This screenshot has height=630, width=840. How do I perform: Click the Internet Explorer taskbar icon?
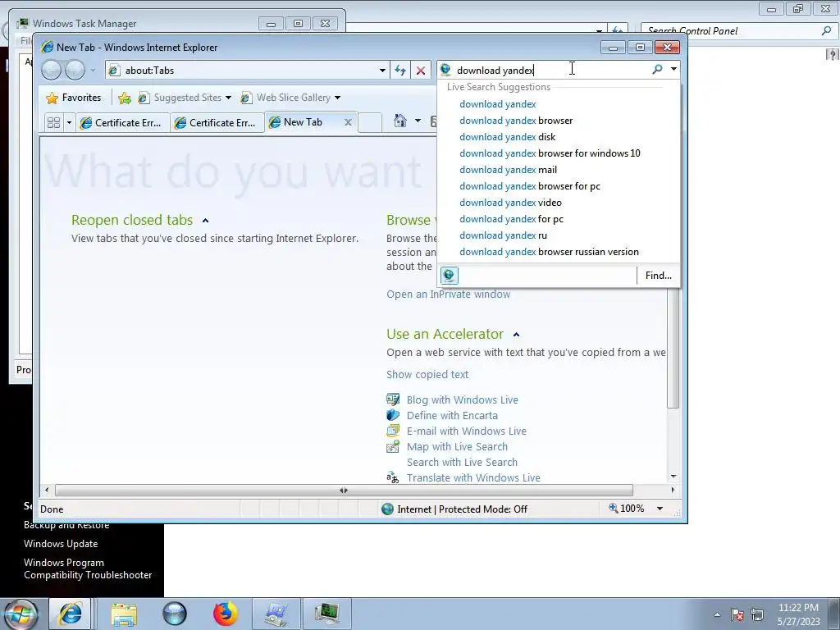[x=71, y=614]
